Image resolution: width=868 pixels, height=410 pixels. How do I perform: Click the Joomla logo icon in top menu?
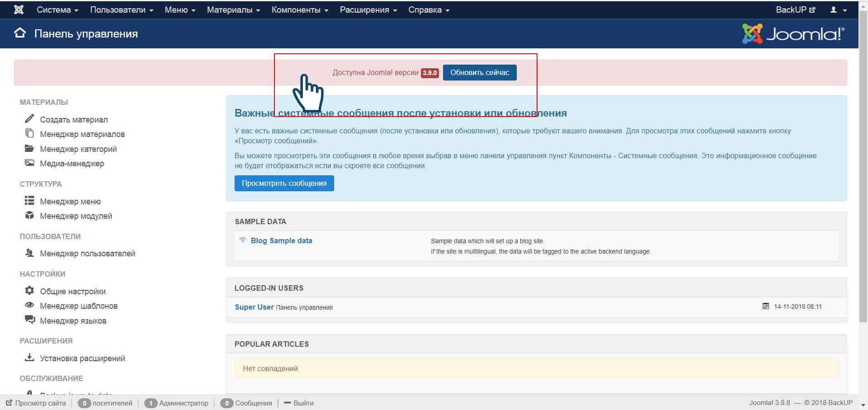coord(19,9)
